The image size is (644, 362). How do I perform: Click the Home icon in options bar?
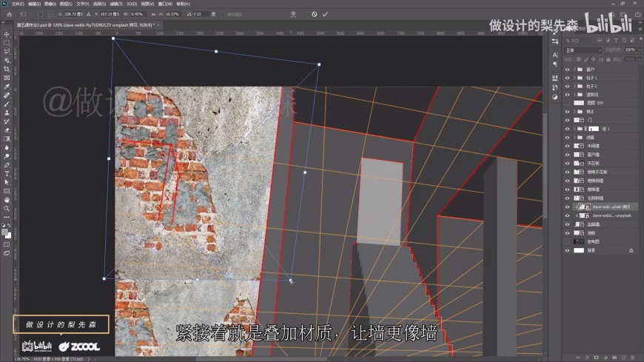pos(10,14)
